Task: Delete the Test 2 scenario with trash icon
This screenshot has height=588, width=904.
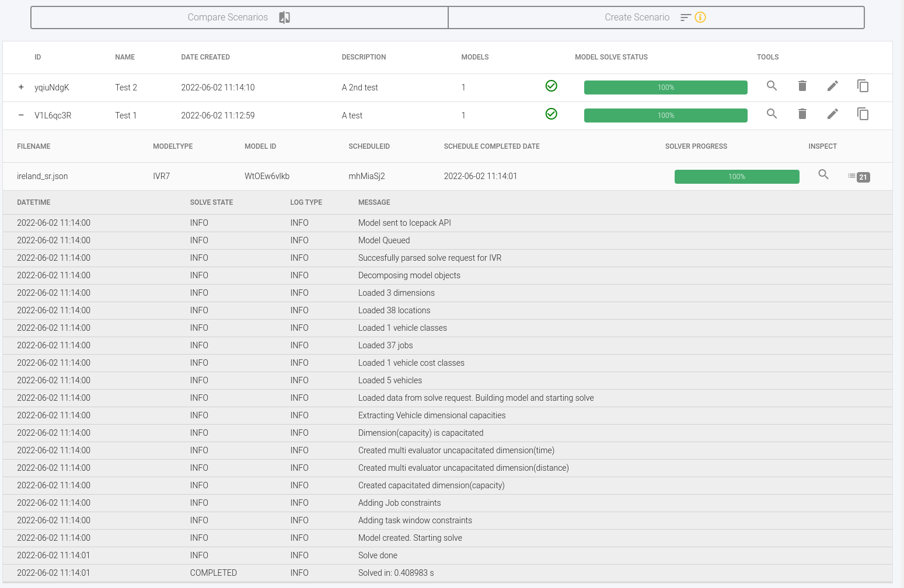Action: pyautogui.click(x=802, y=86)
